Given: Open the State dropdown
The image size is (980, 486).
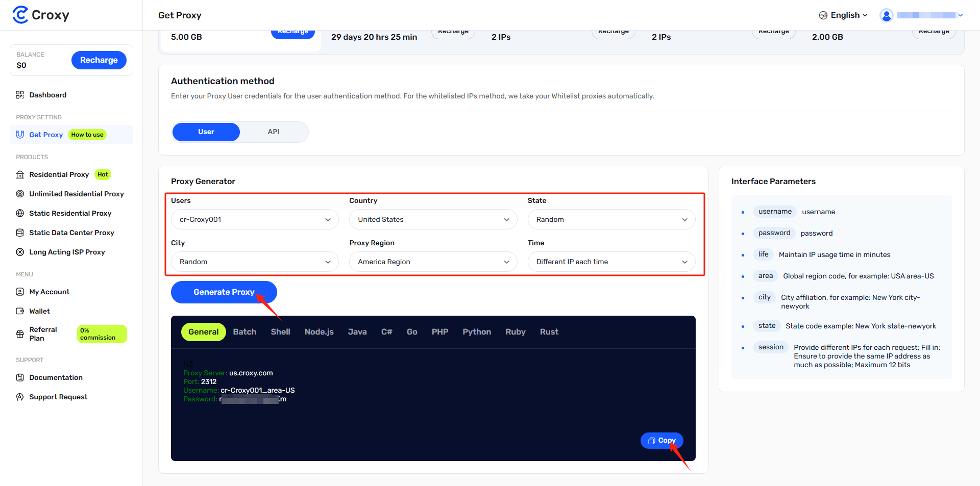Looking at the screenshot, I should point(611,219).
